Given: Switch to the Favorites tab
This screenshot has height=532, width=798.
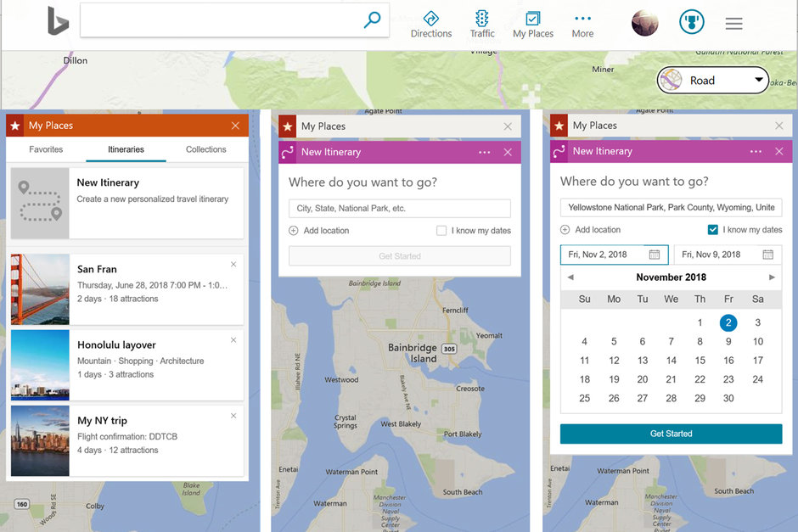Looking at the screenshot, I should tap(45, 148).
